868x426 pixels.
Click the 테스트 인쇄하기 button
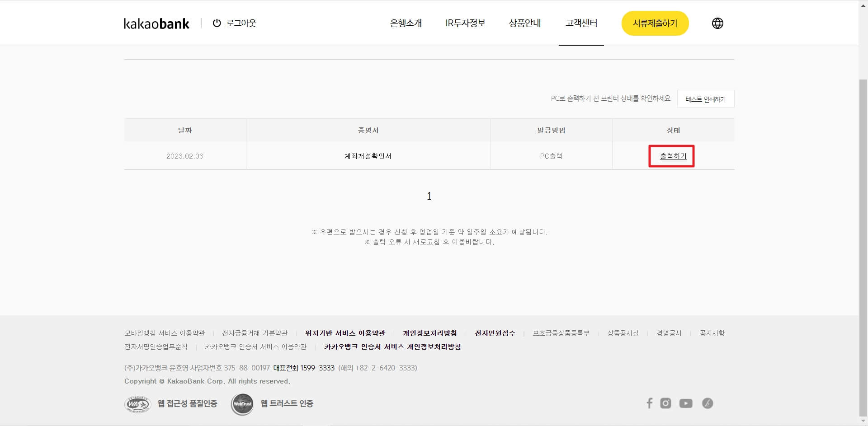(706, 98)
